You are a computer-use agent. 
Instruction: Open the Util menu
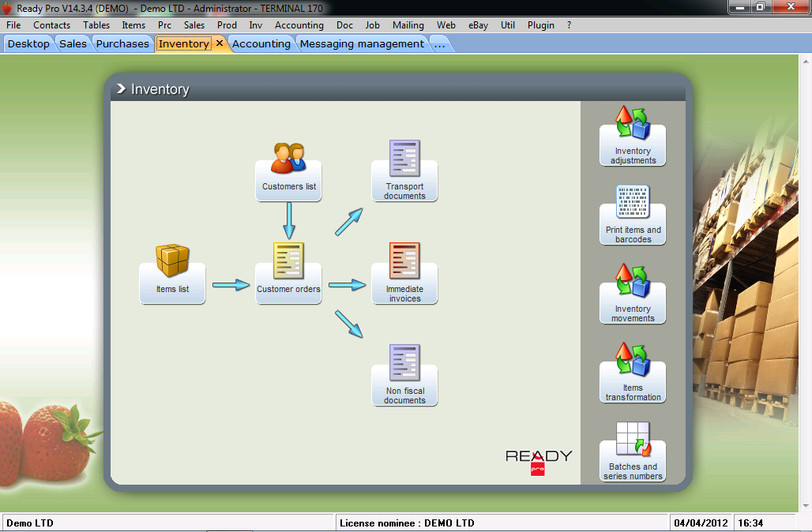pos(507,24)
